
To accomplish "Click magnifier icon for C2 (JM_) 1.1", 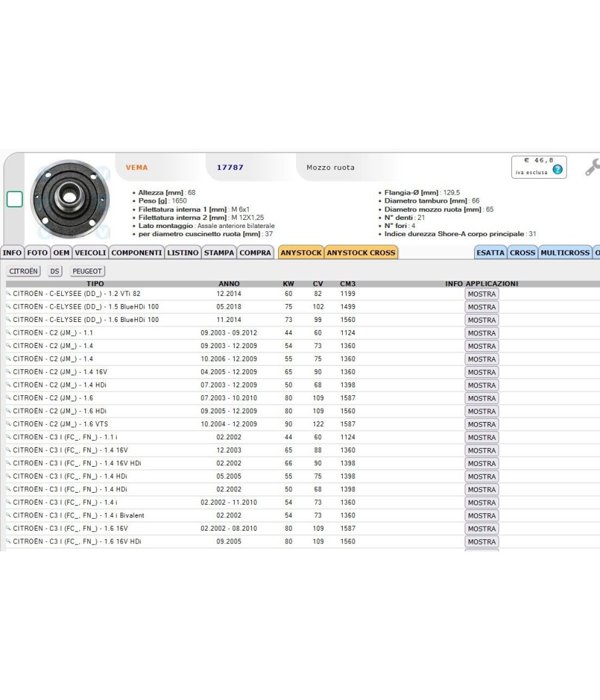I will click(8, 333).
